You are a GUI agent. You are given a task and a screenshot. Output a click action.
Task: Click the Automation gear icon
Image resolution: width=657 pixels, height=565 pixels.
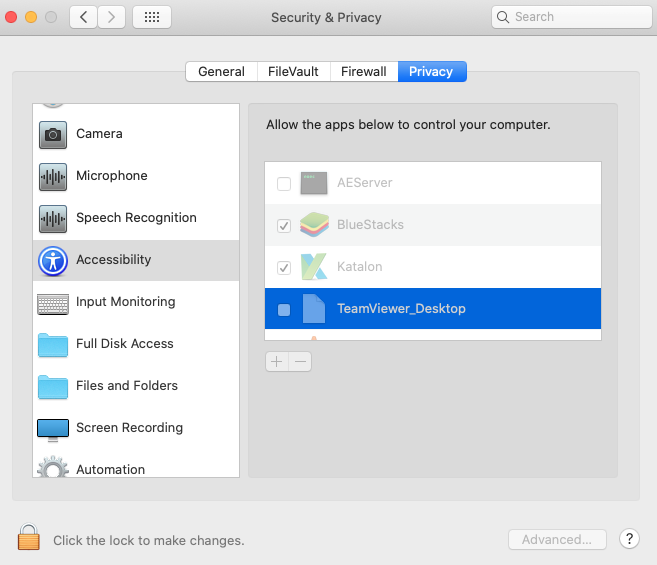(53, 467)
